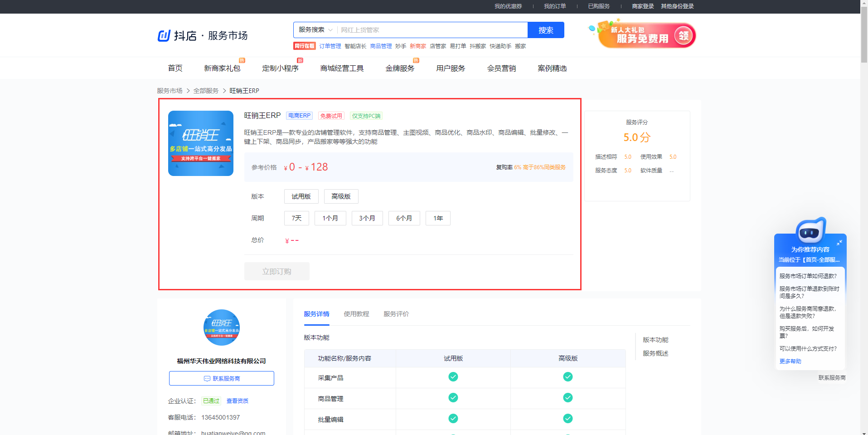Open 商城经营工具 nav item

[x=342, y=68]
